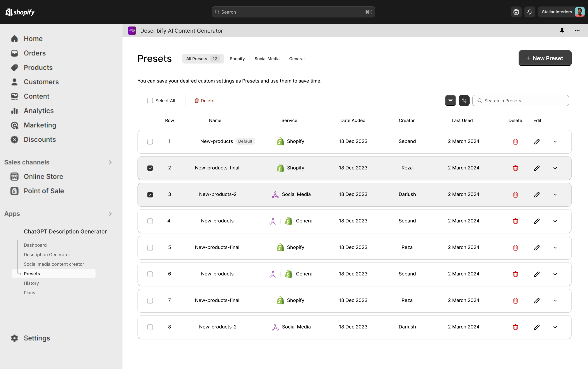Expand the Sales channels section
This screenshot has width=588, height=369.
(x=110, y=162)
